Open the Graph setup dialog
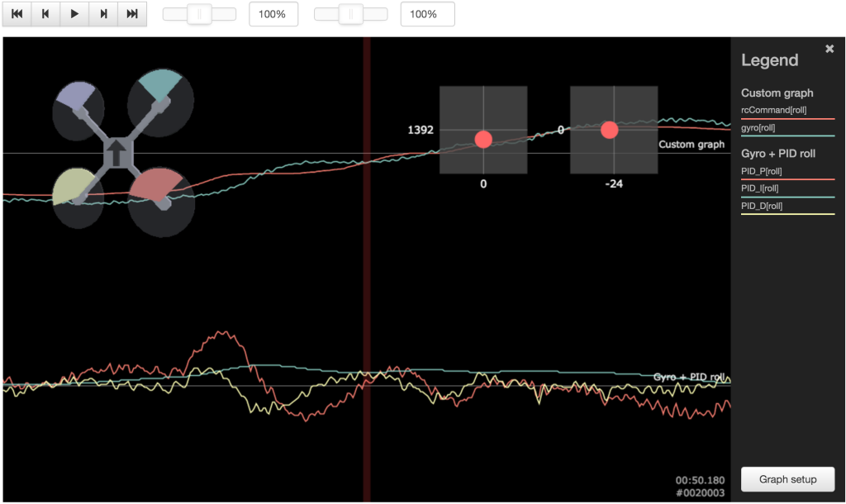 pyautogui.click(x=787, y=479)
